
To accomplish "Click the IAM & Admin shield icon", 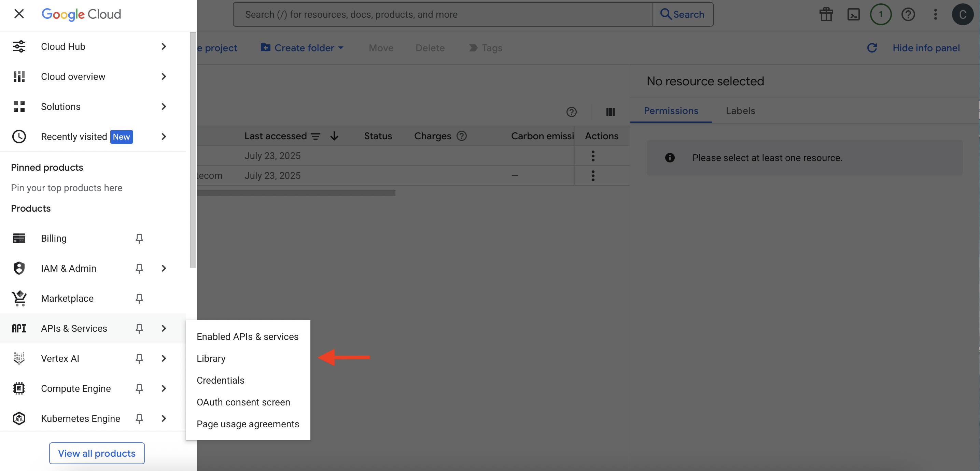I will point(19,268).
